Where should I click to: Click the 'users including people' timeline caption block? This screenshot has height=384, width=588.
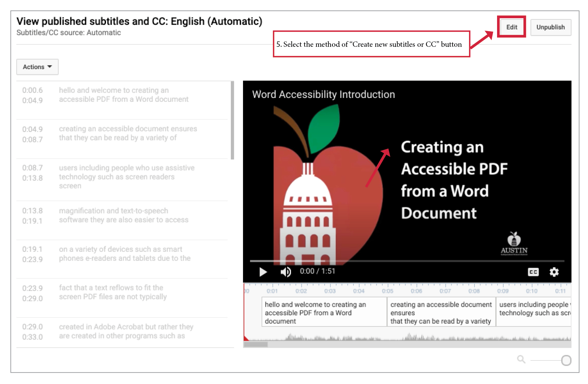534,309
